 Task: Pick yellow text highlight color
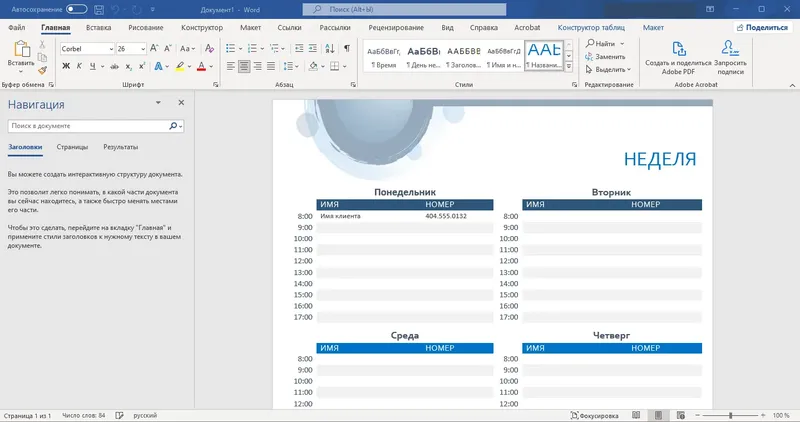coord(180,66)
